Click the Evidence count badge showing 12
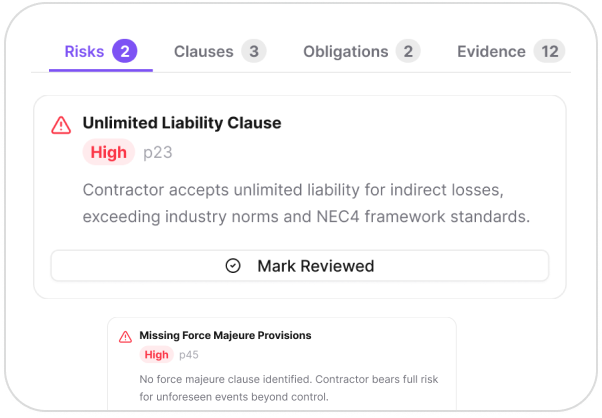Viewport: 602px width, 418px height. click(548, 51)
